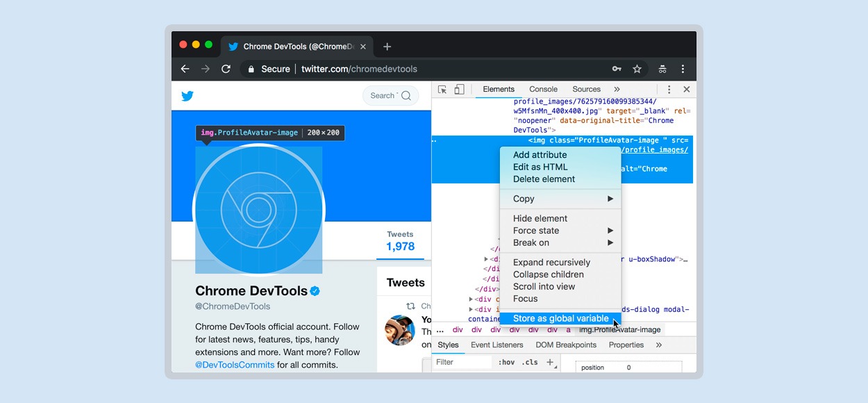Open the Copy submenu in the context menu
868x403 pixels.
coord(560,199)
